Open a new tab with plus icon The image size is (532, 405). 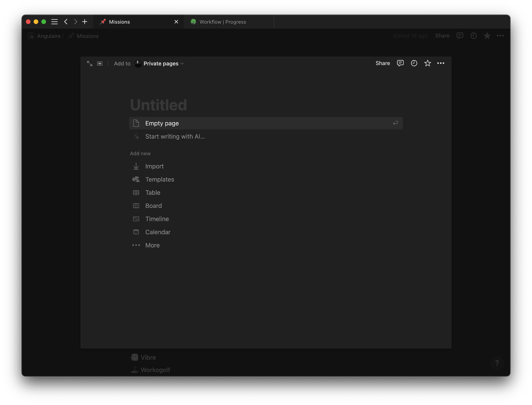tap(85, 22)
